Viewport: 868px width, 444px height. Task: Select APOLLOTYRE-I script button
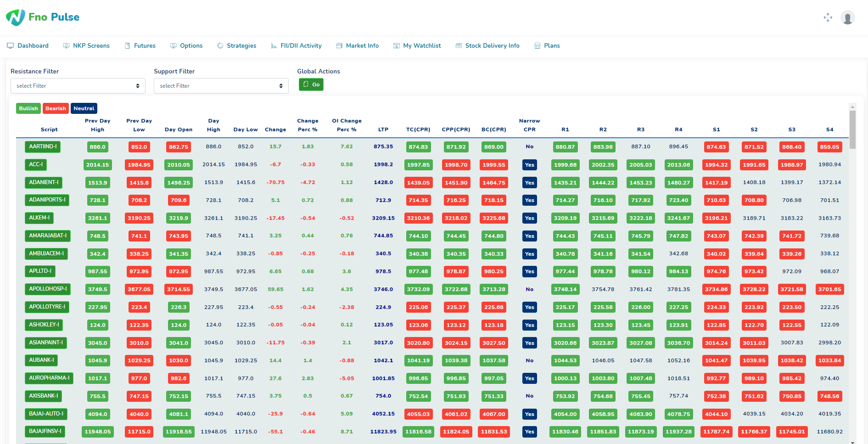click(x=47, y=307)
